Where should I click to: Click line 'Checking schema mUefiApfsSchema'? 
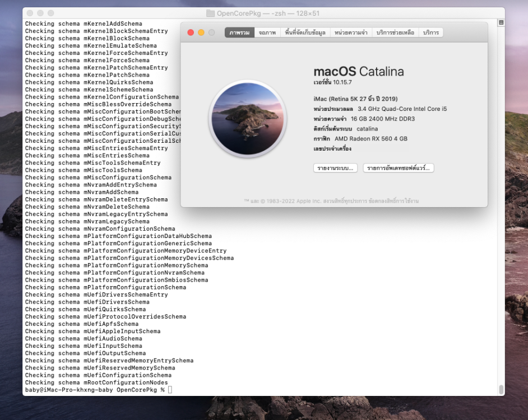click(82, 324)
